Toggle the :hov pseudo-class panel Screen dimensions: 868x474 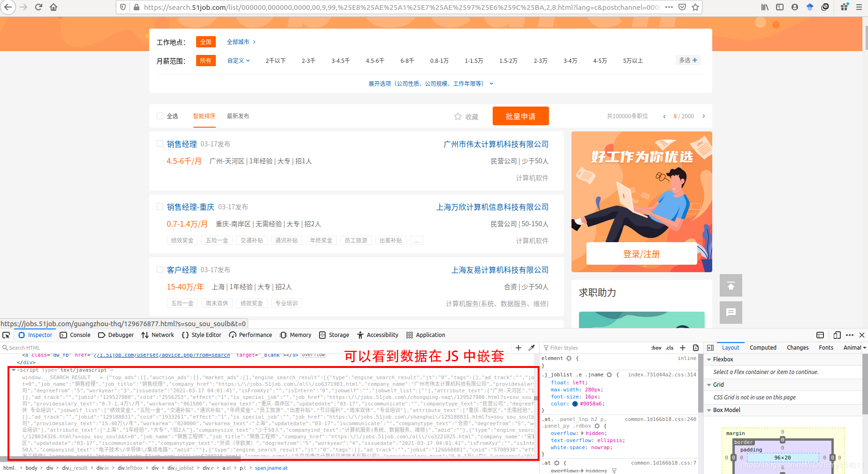[655, 348]
